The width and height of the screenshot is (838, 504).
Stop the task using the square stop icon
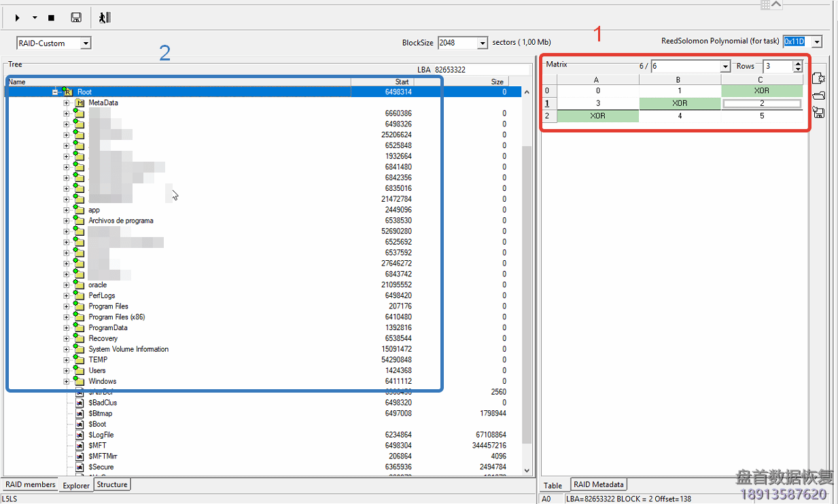point(50,17)
